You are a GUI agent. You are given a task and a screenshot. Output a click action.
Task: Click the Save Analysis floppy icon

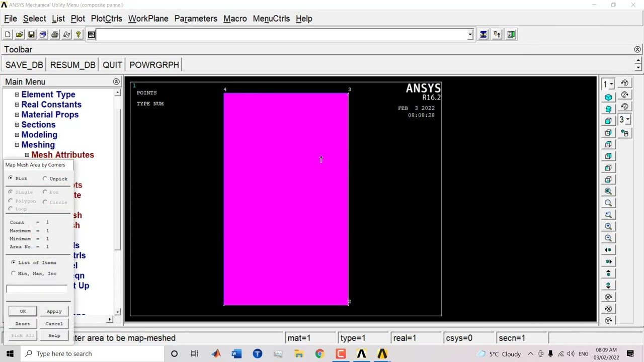31,35
